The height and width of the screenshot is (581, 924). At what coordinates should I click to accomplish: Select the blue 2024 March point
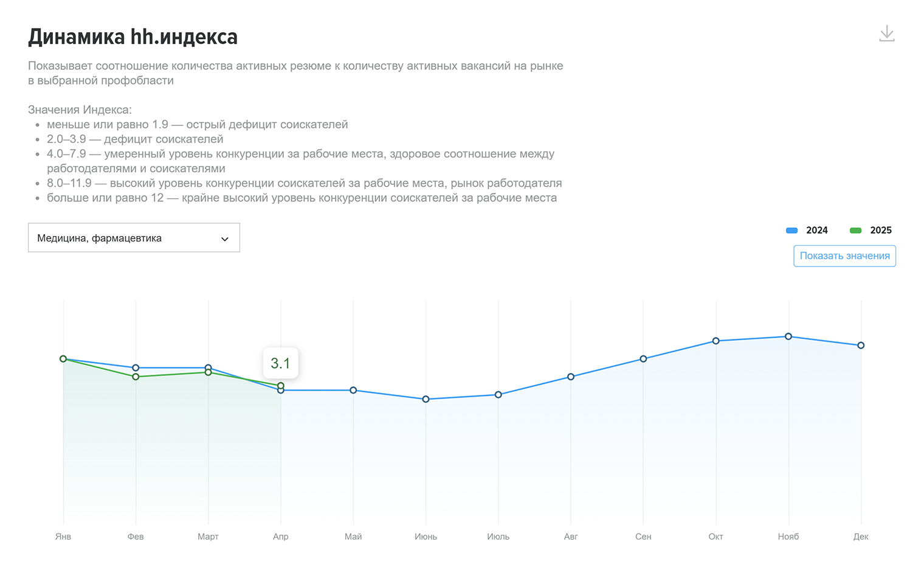coord(209,367)
